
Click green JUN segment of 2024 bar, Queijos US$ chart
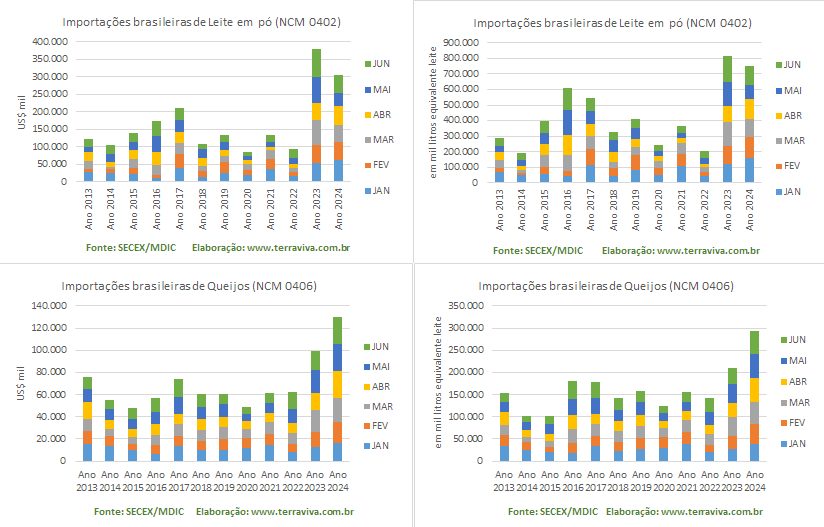pyautogui.click(x=337, y=330)
